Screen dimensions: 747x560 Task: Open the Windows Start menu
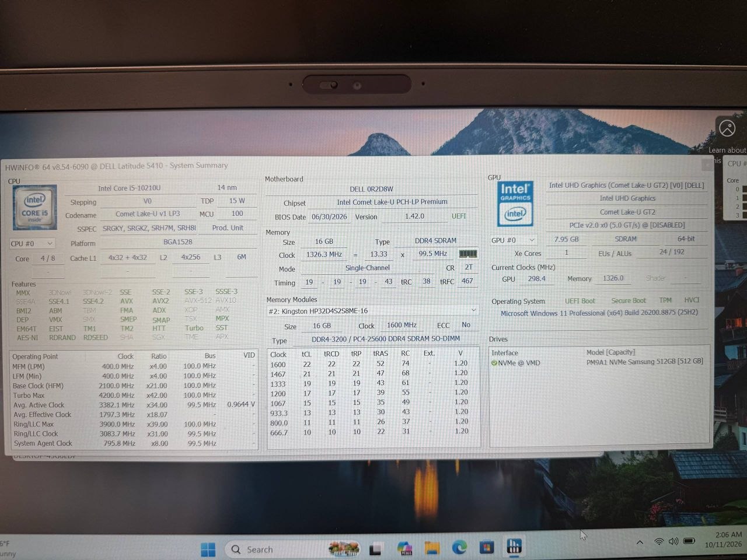pyautogui.click(x=208, y=549)
